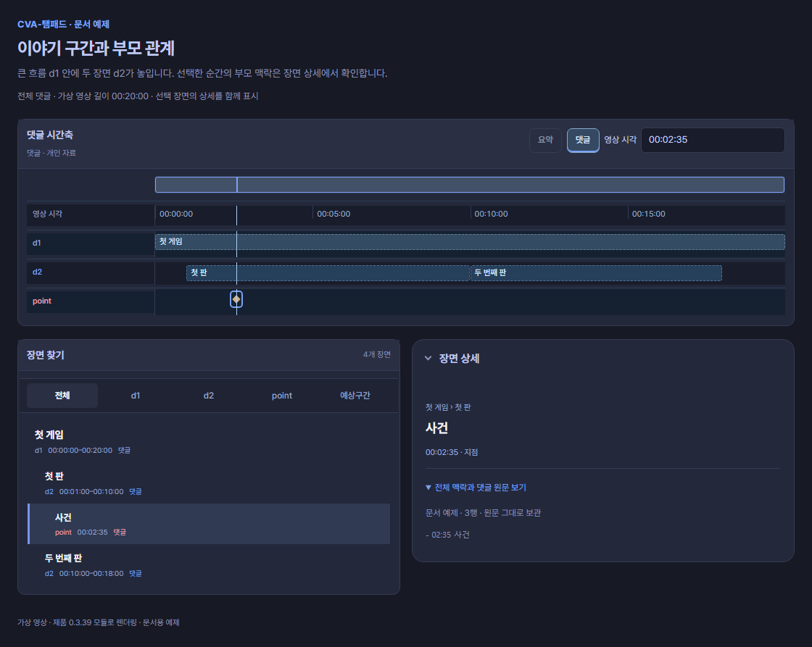The image size is (812, 647).
Task: Collapse the 장면 상세 panel chevron
Action: pos(428,358)
